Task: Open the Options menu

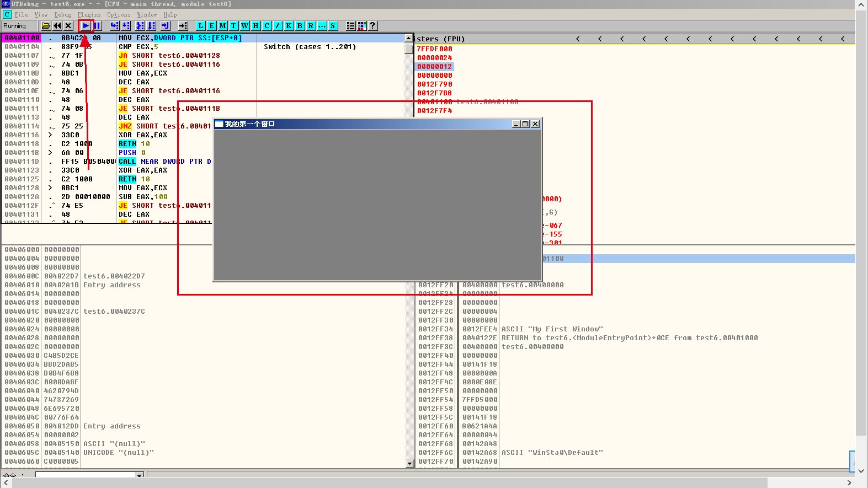Action: 119,15
